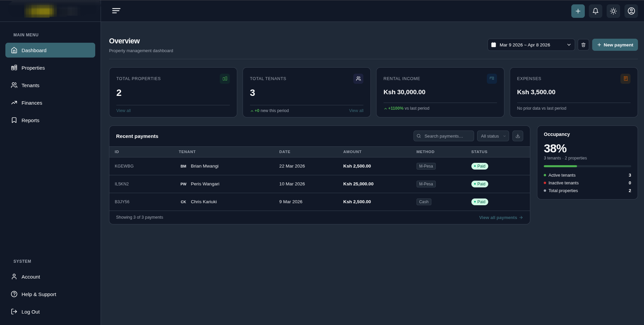
Task: Collapse the sidebar with the hamburger icon
Action: coord(116,11)
